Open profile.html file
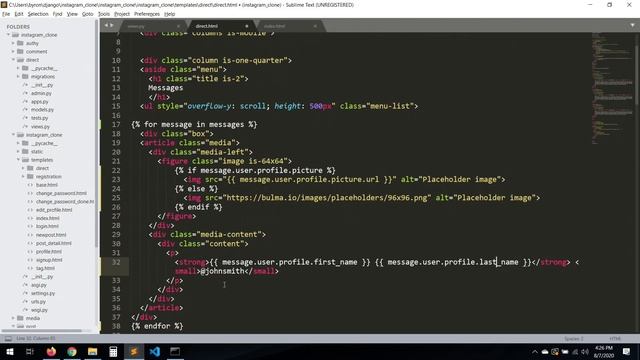This screenshot has height=360, width=640. pyautogui.click(x=49, y=251)
